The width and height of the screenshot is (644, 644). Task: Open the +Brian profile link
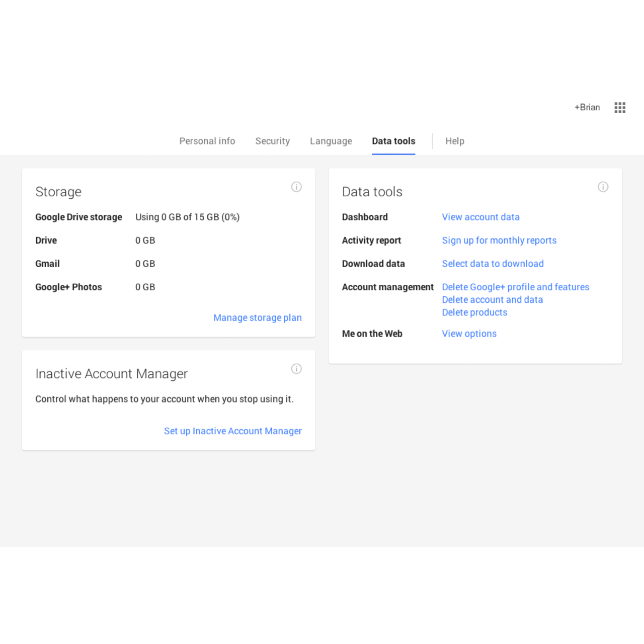[x=587, y=107]
